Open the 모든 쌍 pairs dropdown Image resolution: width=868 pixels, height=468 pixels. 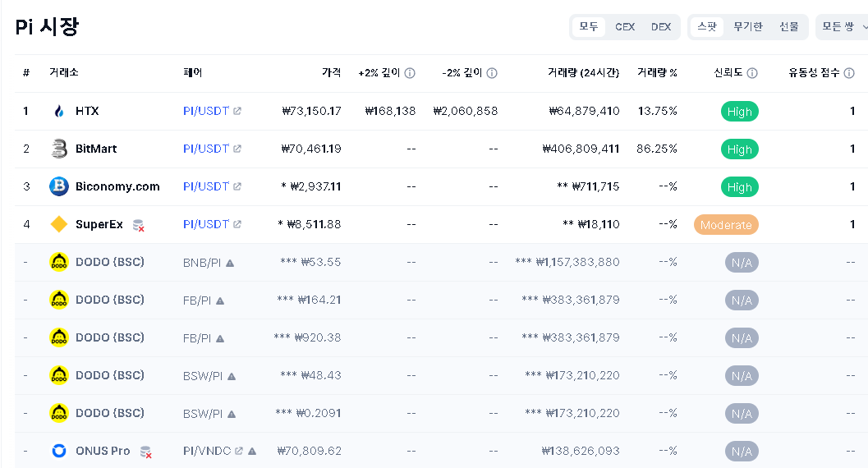coord(843,26)
